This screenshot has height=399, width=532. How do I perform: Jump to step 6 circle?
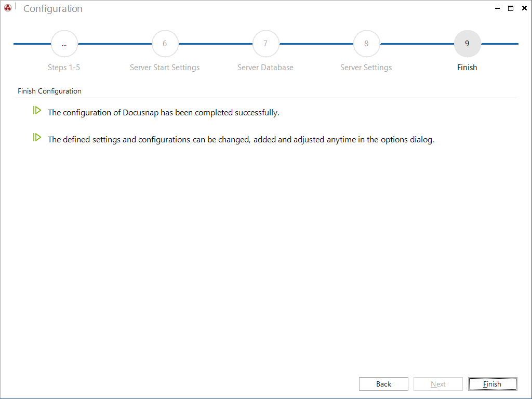tap(165, 44)
